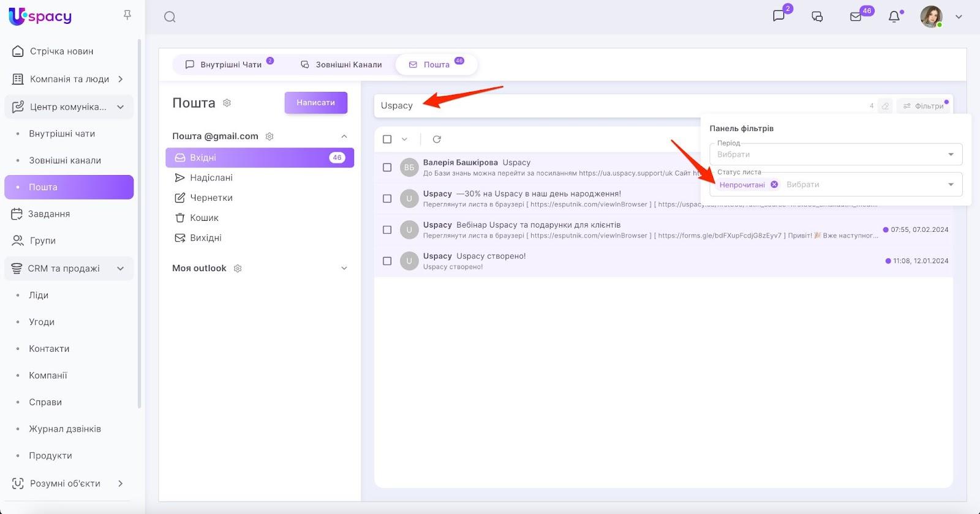Check the email from Валерія Башкірова

pos(387,168)
